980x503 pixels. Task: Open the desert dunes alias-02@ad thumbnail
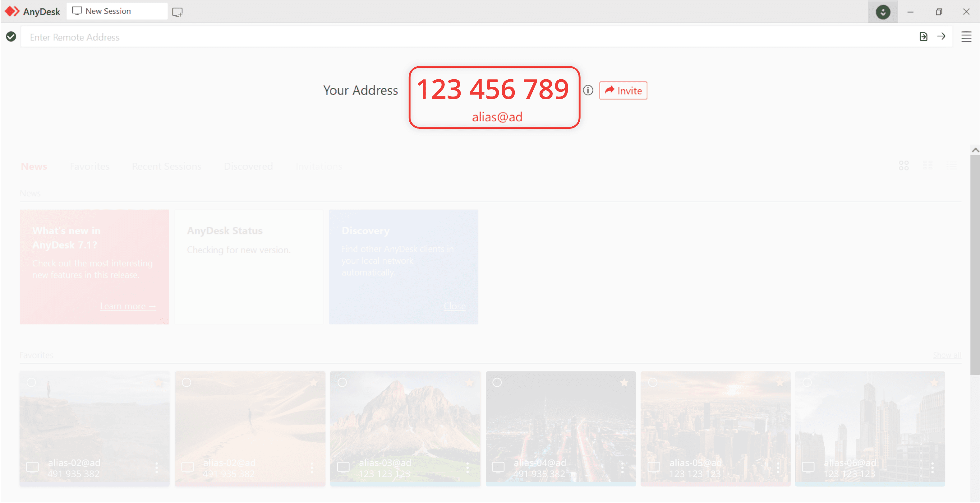[250, 428]
